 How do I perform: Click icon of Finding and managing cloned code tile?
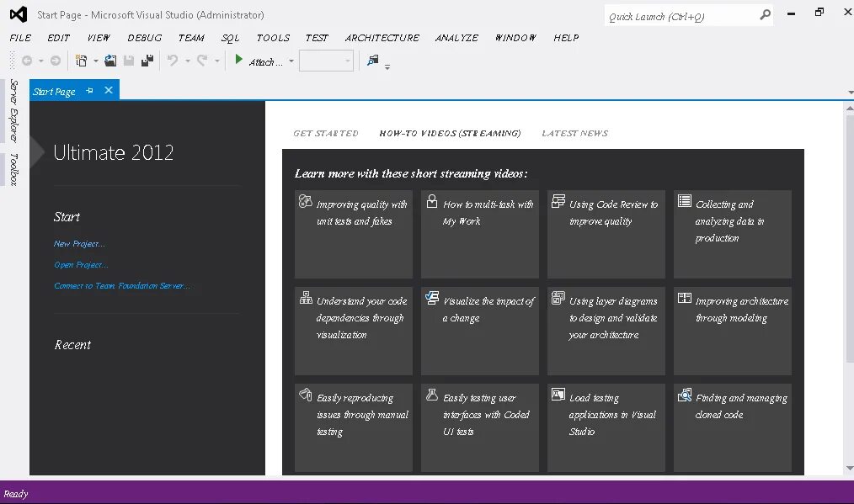tap(685, 395)
